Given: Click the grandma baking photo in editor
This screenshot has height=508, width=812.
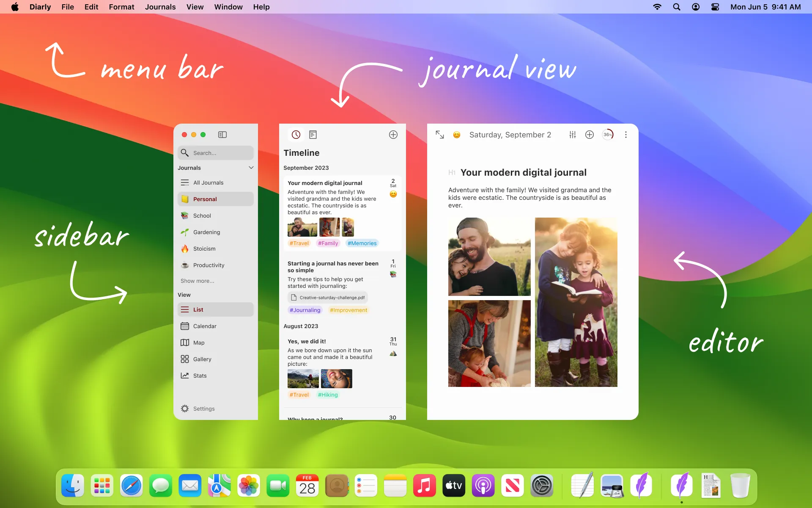Looking at the screenshot, I should click(x=489, y=343).
